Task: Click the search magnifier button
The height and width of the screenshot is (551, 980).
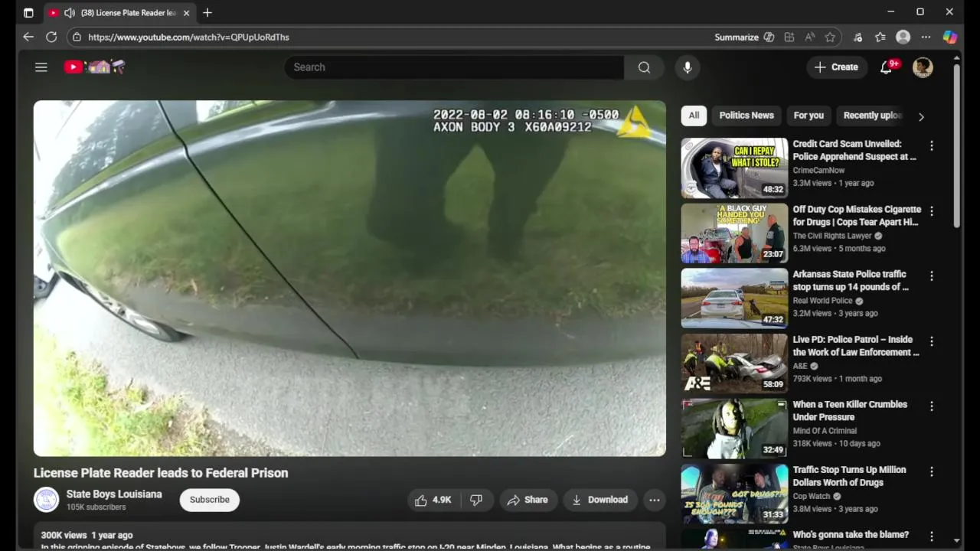Action: [644, 67]
